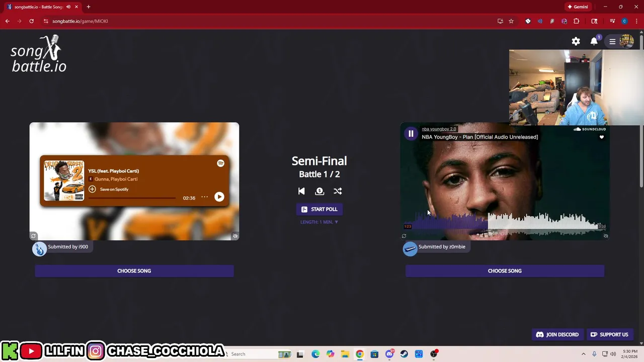Open the notifications bell
This screenshot has width=644, height=362.
point(594,41)
